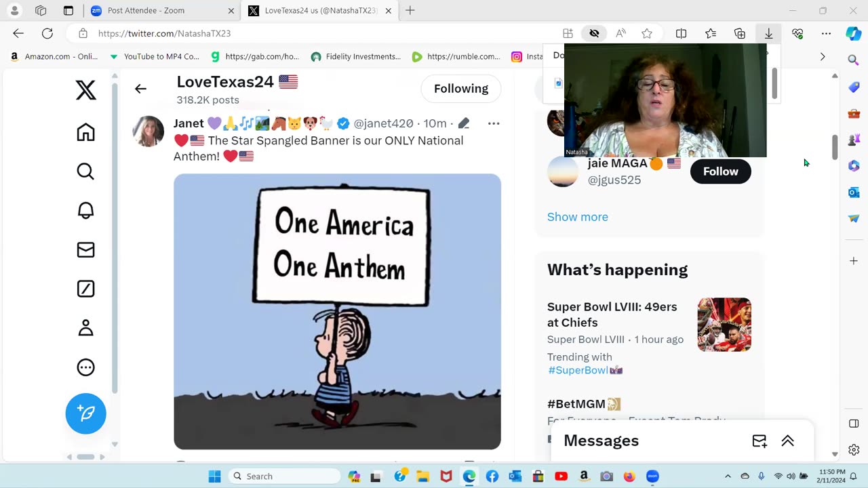Open rumble.com bookmark
Image resolution: width=868 pixels, height=488 pixels.
tap(456, 56)
